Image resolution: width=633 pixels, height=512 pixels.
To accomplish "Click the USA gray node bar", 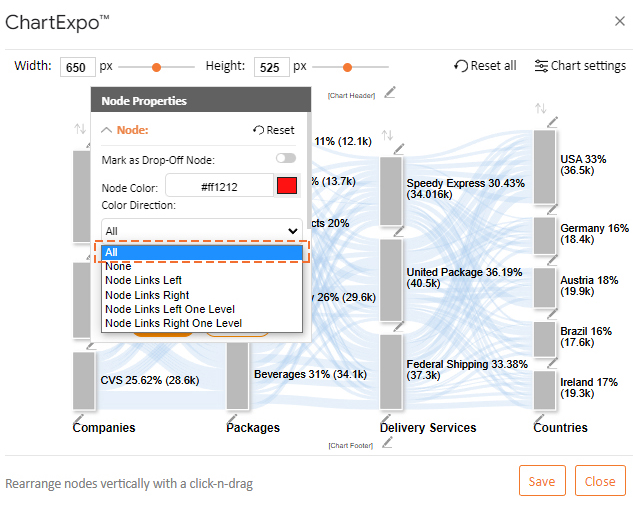I will [x=545, y=167].
